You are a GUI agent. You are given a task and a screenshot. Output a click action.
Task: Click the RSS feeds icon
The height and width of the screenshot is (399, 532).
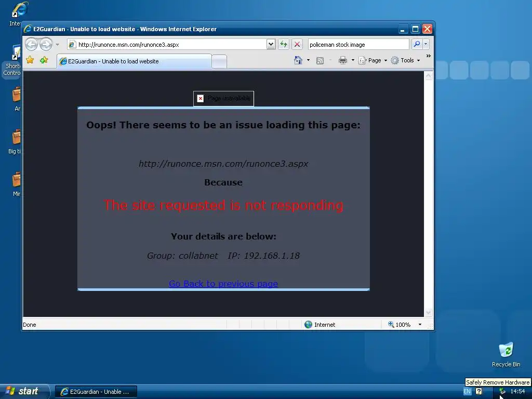point(320,60)
